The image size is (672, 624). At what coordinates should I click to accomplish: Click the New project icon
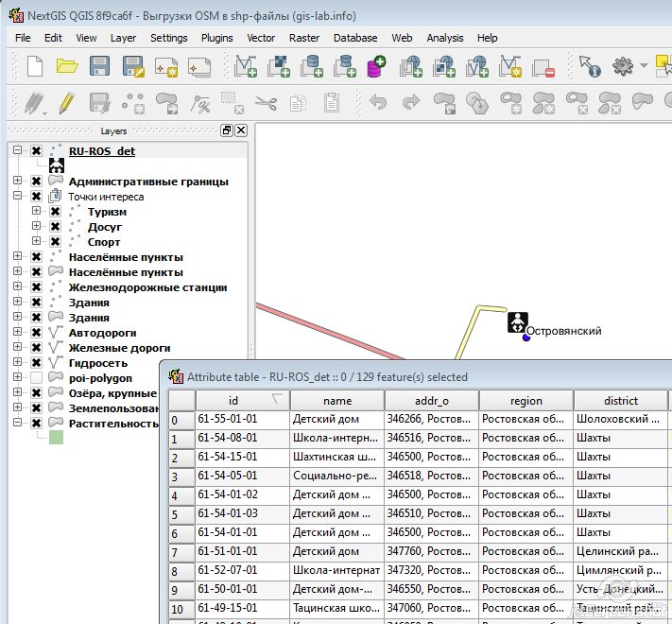34,66
